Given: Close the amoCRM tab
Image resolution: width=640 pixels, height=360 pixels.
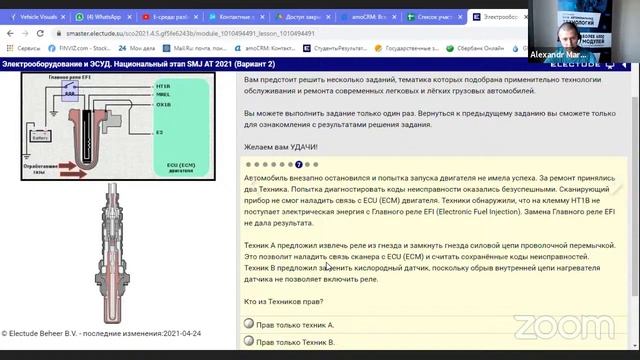Looking at the screenshot, I should point(394,17).
